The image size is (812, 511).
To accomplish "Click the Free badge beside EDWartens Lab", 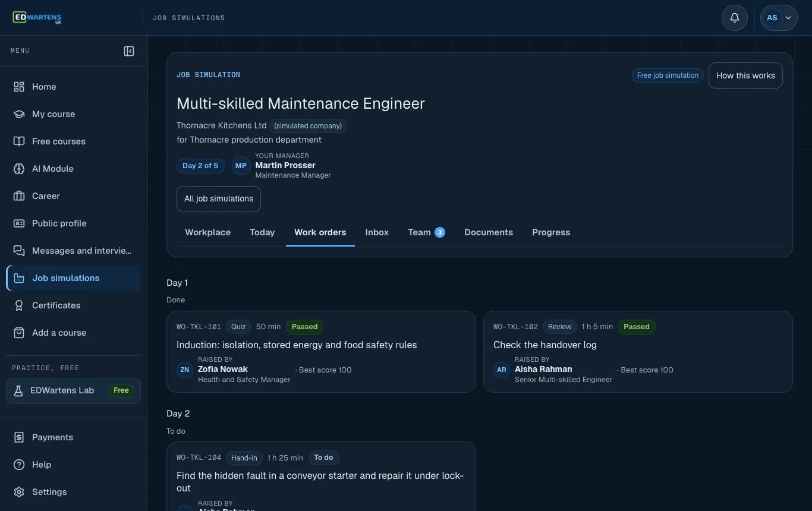I will pos(121,390).
